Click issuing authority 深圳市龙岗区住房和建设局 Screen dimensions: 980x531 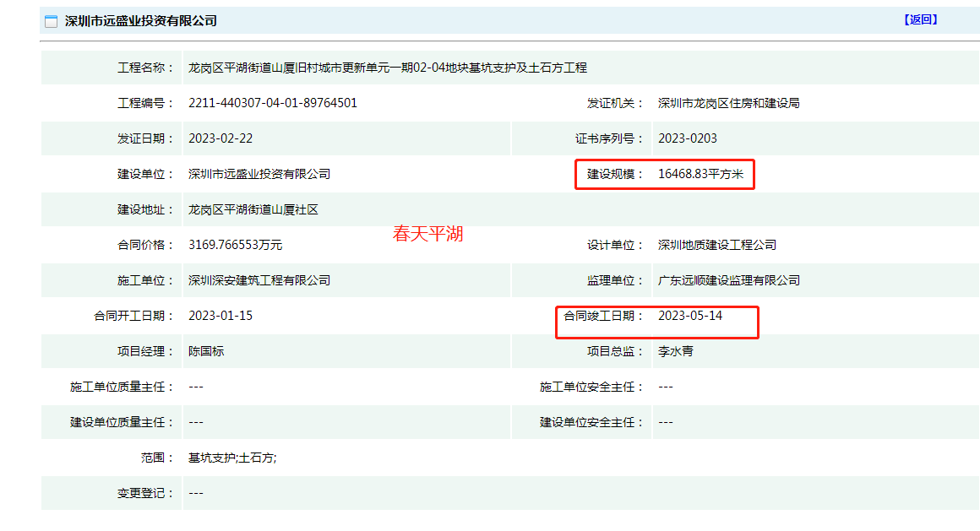coord(728,103)
